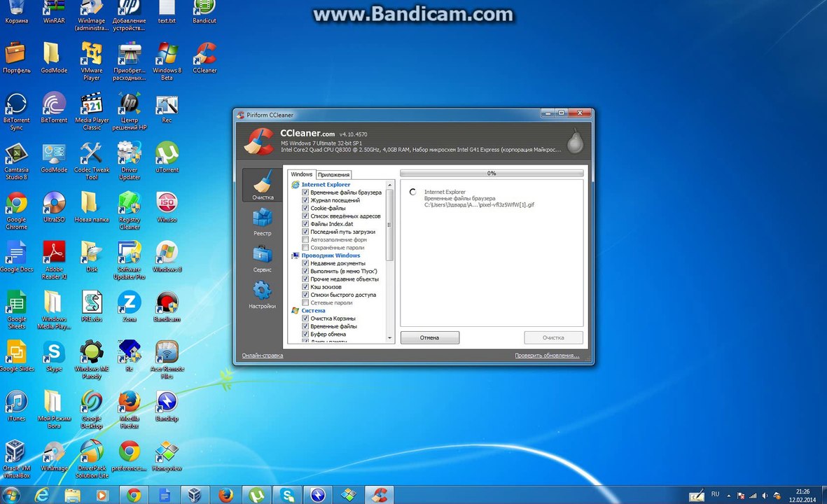The image size is (827, 504).
Task: Switch to the Windows tab
Action: coord(302,174)
